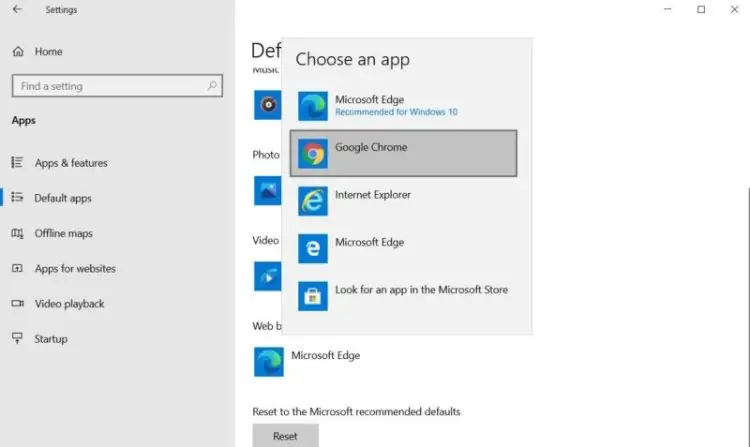Click the search magnifier icon

pos(212,86)
